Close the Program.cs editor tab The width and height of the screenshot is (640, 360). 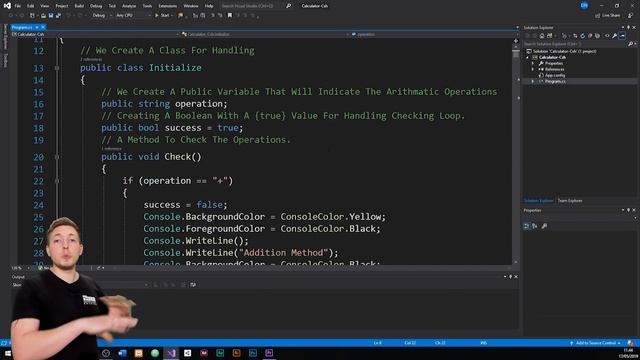point(43,27)
